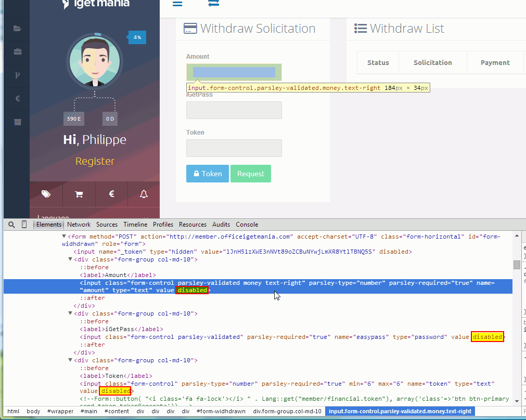Click the exchange arrows icon in header
The image size is (526, 420).
pyautogui.click(x=213, y=4)
